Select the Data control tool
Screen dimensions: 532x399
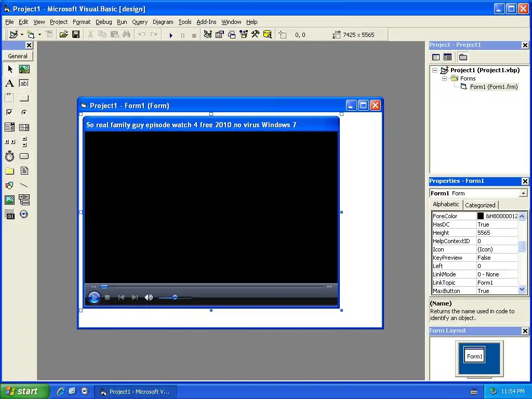24,200
